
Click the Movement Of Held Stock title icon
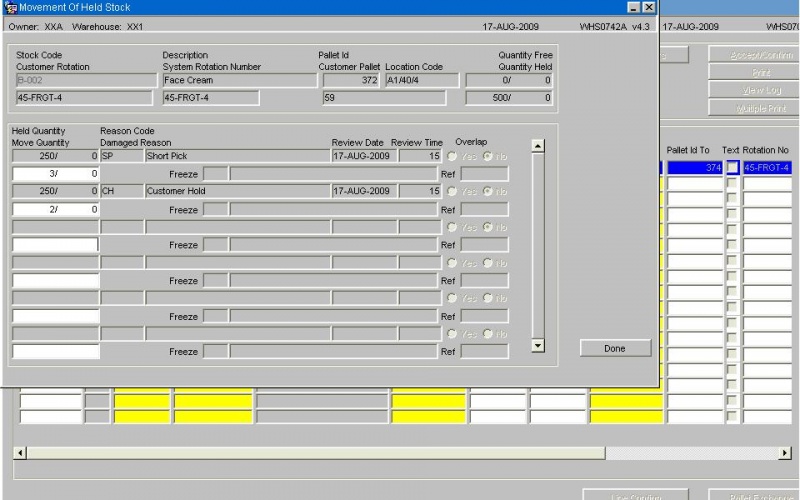coord(10,7)
